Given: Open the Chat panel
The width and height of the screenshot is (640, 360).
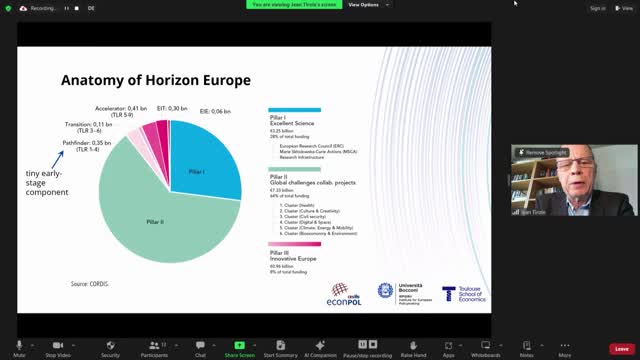Looking at the screenshot, I should click(x=200, y=348).
